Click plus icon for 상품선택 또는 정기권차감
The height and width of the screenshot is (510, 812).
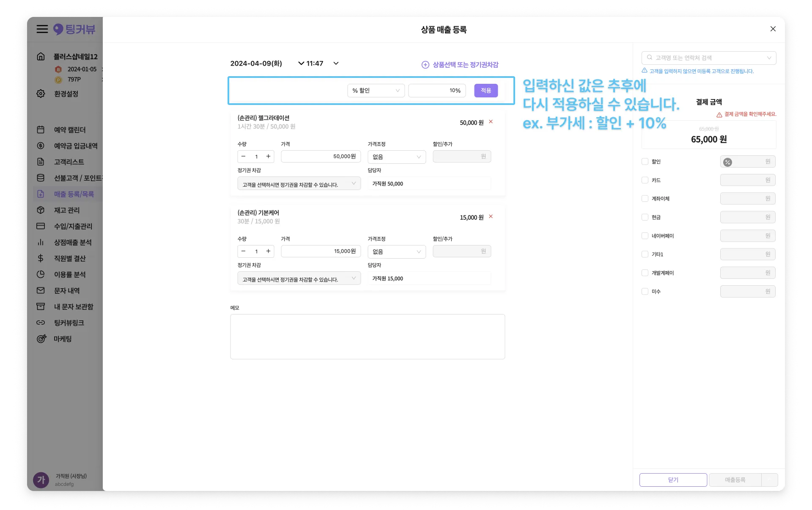[425, 65]
